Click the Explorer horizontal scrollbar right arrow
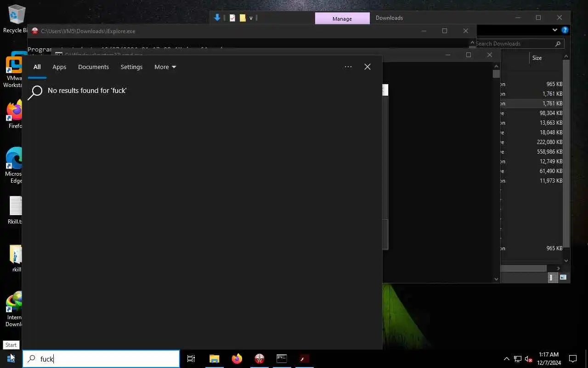 (559, 268)
